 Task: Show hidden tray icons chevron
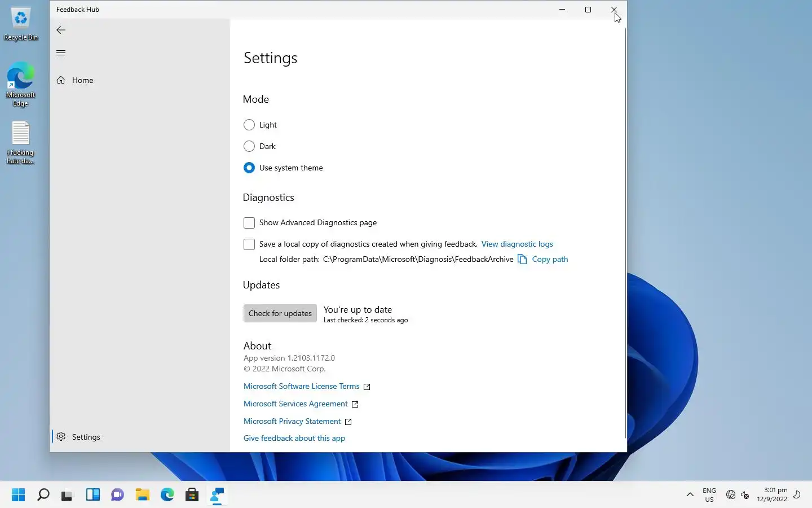pos(690,495)
